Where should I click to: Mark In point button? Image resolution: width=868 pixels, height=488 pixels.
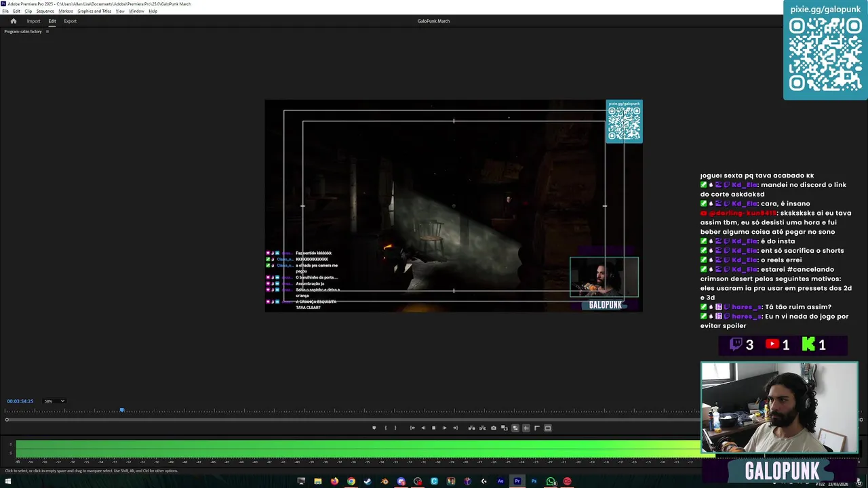pos(386,428)
